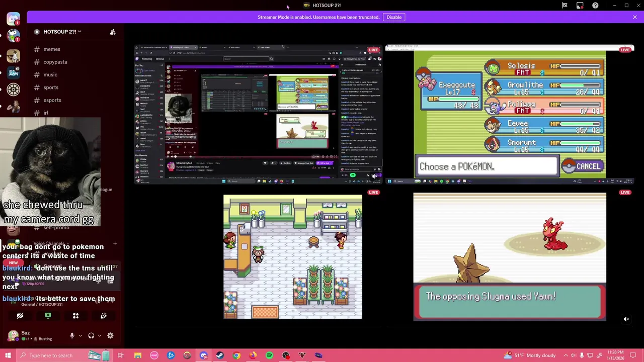Click invite people icon beside server name

pos(113,32)
